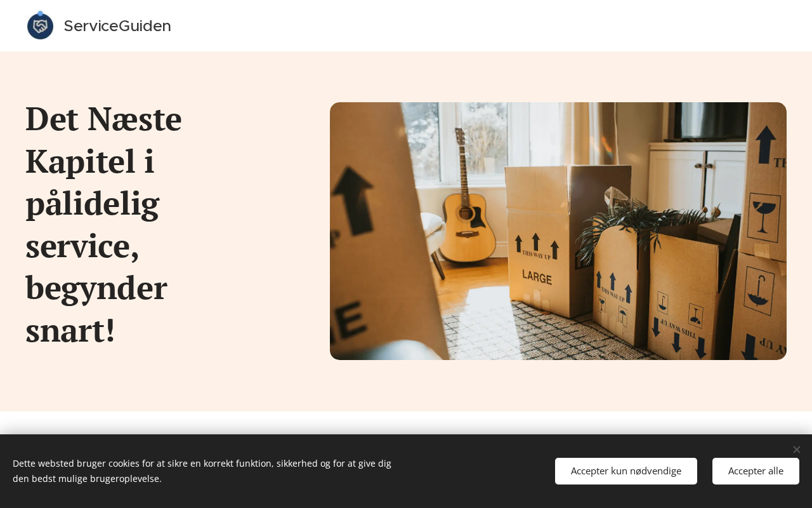
Task: Click the headline 'Det Næste Kapitel' text
Action: 103,140
